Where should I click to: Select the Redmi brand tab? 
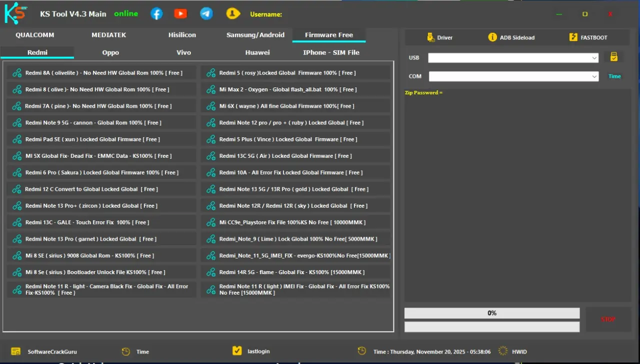point(37,52)
